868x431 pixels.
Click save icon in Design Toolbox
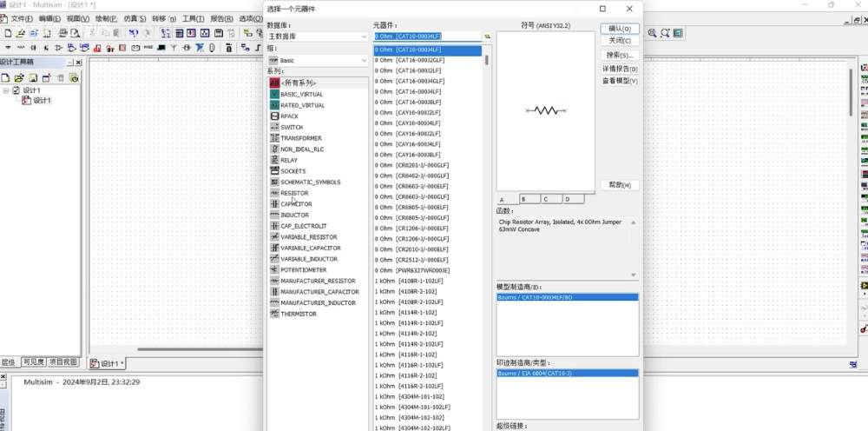(x=33, y=78)
